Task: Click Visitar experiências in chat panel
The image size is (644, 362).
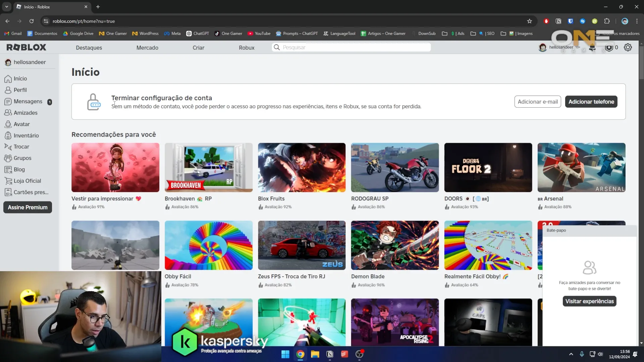Action: pos(590,301)
